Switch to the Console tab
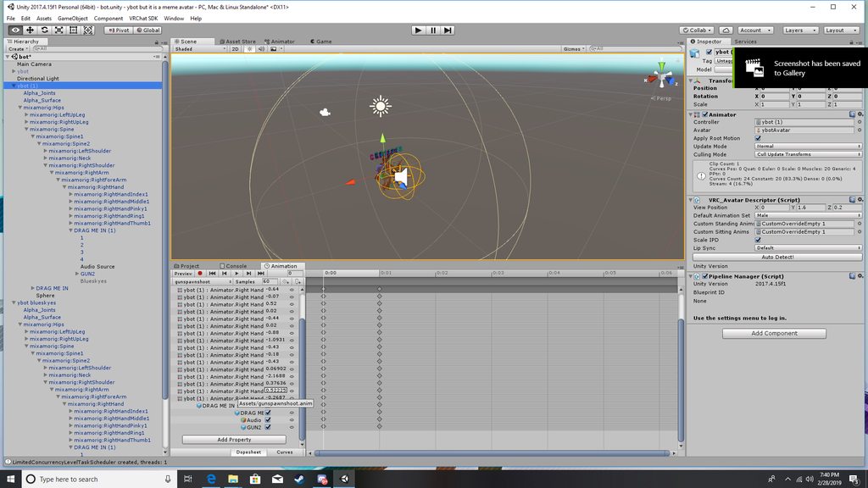868x488 pixels. pyautogui.click(x=233, y=266)
